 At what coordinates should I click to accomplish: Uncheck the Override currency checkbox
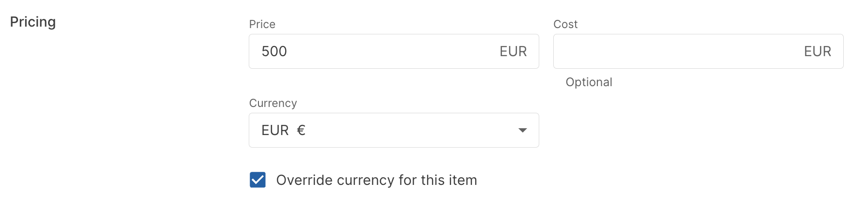tap(257, 180)
